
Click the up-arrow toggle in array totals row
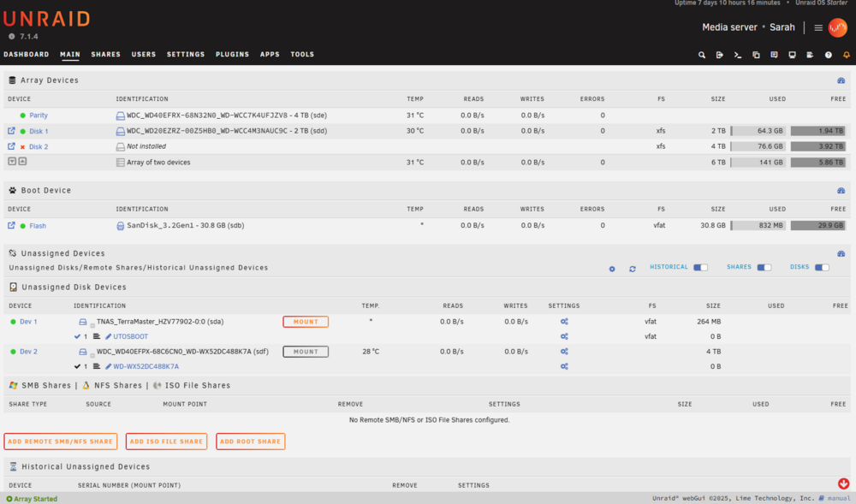tap(22, 162)
